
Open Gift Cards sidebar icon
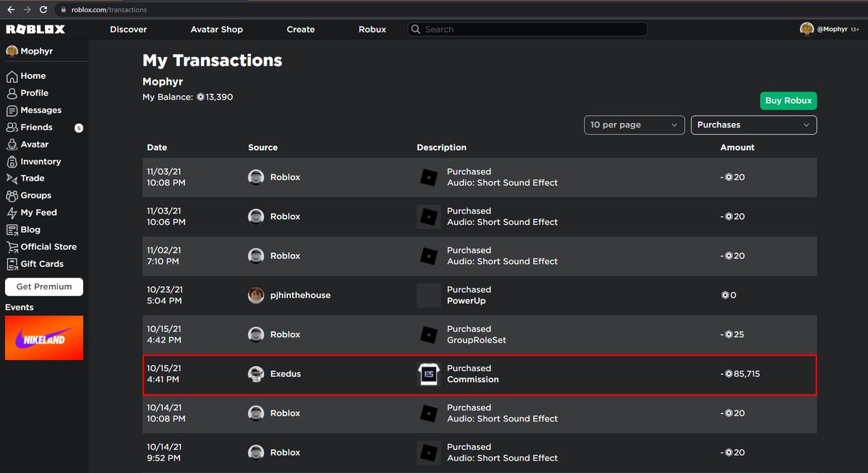[12, 264]
